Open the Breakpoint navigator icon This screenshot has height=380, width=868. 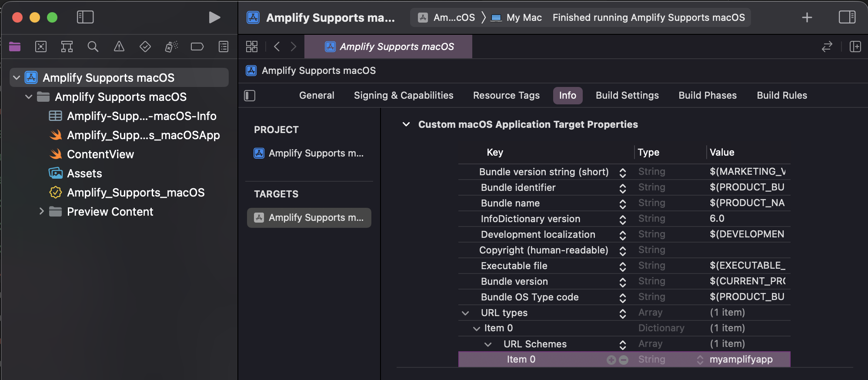click(197, 47)
